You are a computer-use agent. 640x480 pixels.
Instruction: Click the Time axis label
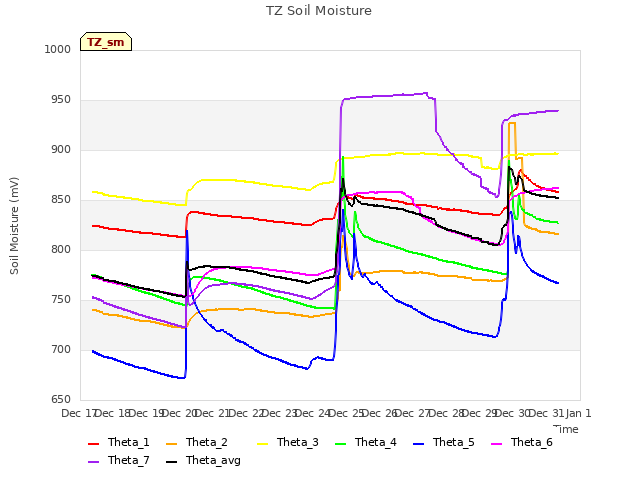tap(566, 429)
